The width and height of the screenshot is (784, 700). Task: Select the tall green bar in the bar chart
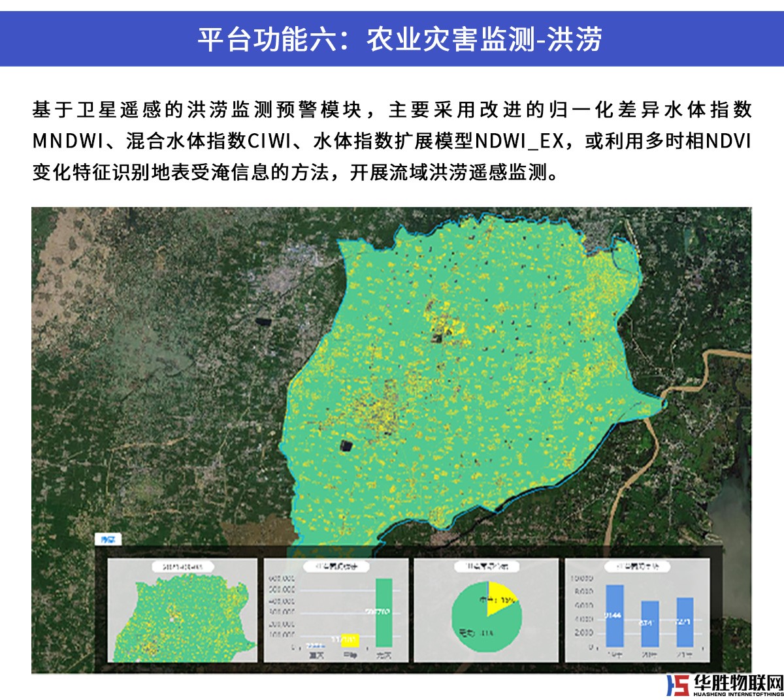(384, 612)
